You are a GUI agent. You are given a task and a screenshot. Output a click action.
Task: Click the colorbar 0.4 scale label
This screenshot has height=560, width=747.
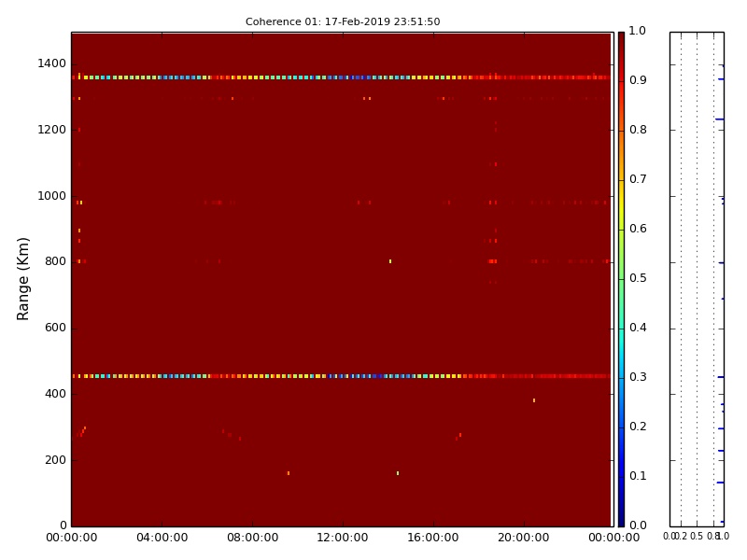[638, 328]
